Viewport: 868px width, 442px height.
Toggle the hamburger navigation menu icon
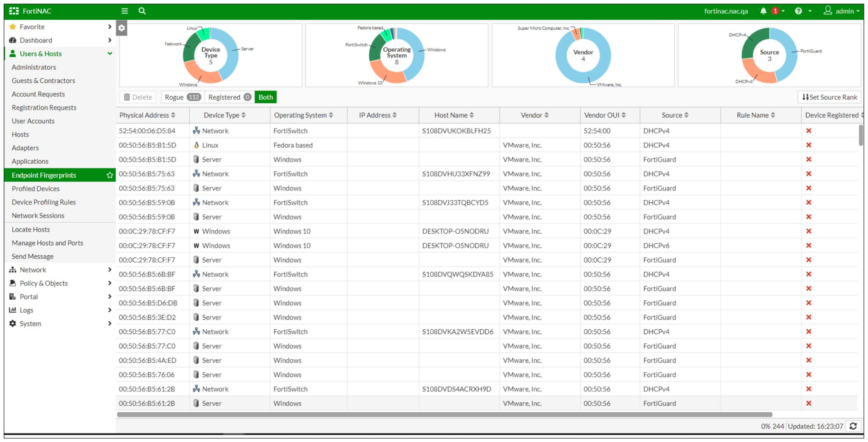point(124,11)
